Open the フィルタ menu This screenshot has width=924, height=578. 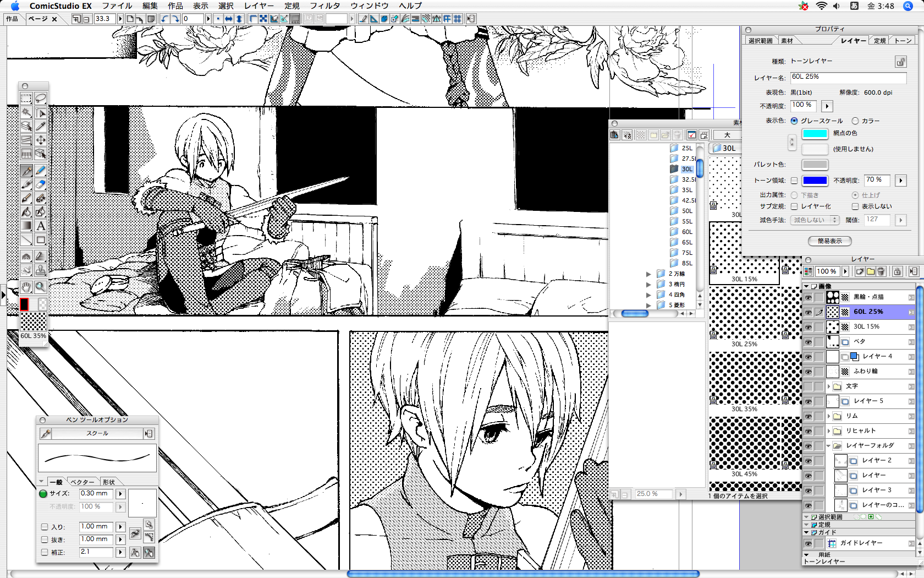325,6
